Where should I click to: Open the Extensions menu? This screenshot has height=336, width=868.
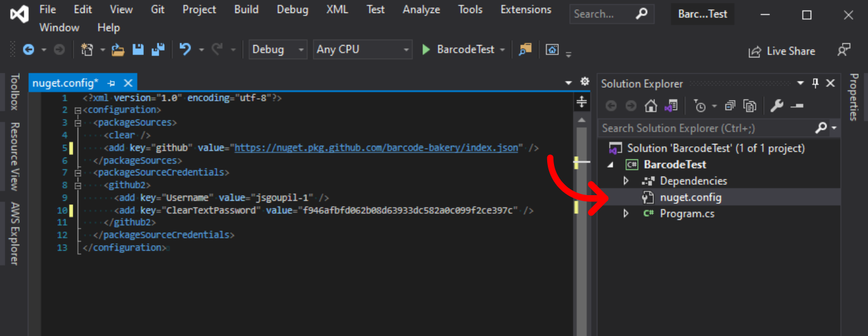[526, 9]
